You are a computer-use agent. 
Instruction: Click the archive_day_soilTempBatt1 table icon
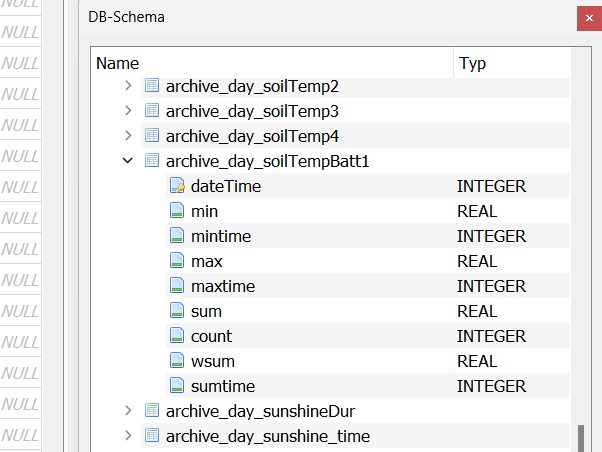[x=152, y=161]
